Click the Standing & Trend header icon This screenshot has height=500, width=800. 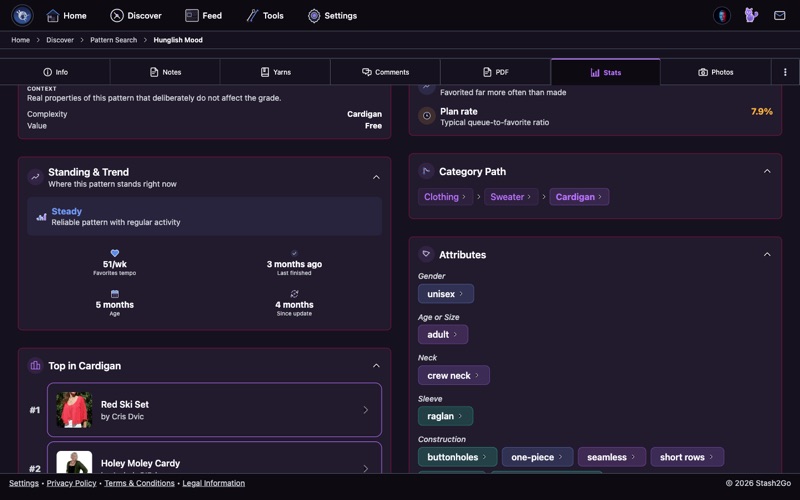[35, 177]
